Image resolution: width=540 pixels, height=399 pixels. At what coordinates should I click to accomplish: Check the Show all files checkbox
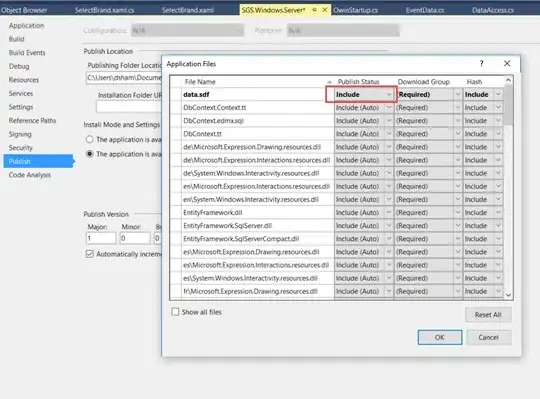tap(175, 312)
